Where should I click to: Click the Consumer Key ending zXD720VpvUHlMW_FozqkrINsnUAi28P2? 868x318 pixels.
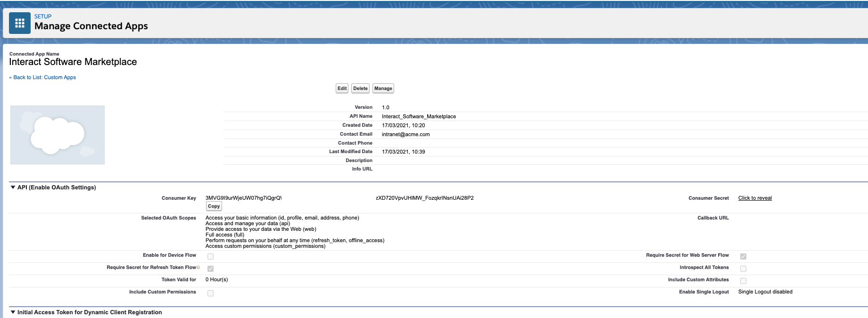coord(425,198)
